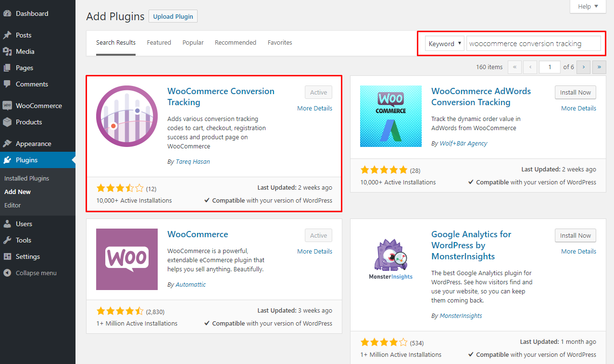Image resolution: width=614 pixels, height=364 pixels.
Task: Open the Settings menu item
Action: tap(38, 256)
